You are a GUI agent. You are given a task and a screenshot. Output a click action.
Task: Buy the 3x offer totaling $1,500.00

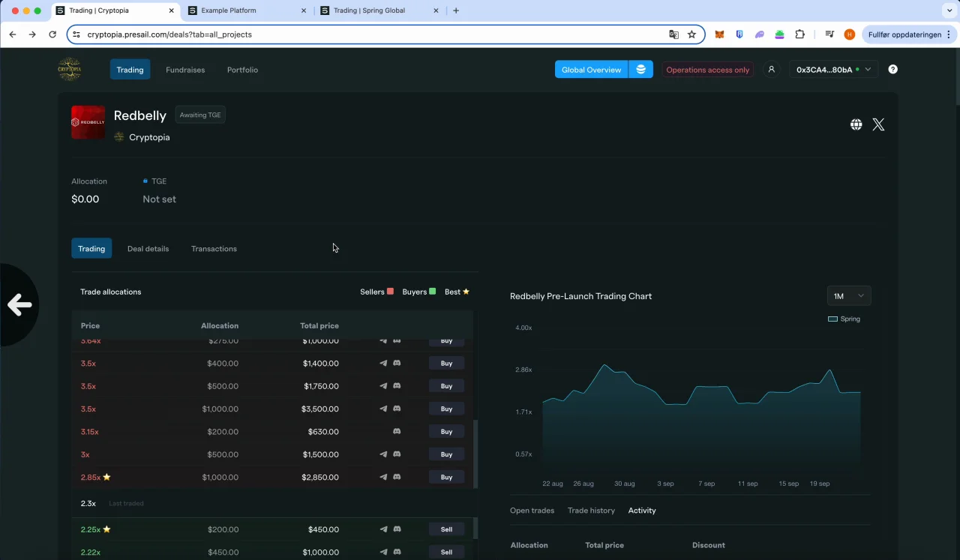pyautogui.click(x=446, y=454)
